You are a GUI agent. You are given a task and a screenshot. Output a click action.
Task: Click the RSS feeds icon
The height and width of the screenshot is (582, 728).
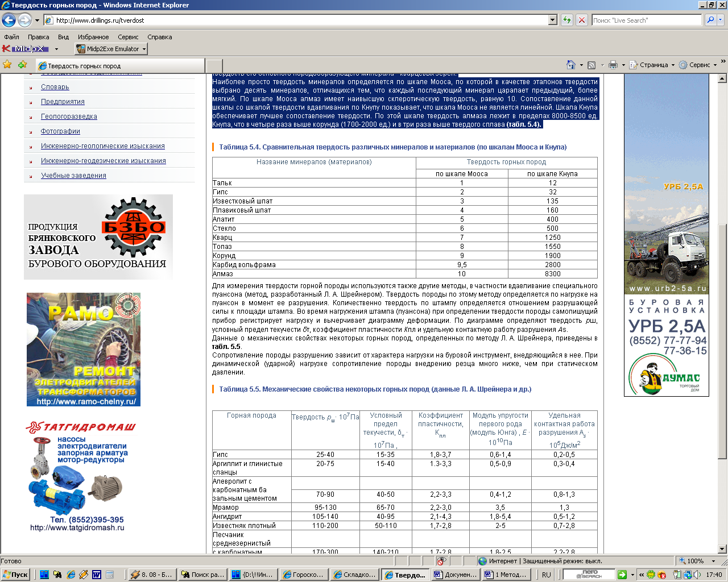[x=591, y=65]
